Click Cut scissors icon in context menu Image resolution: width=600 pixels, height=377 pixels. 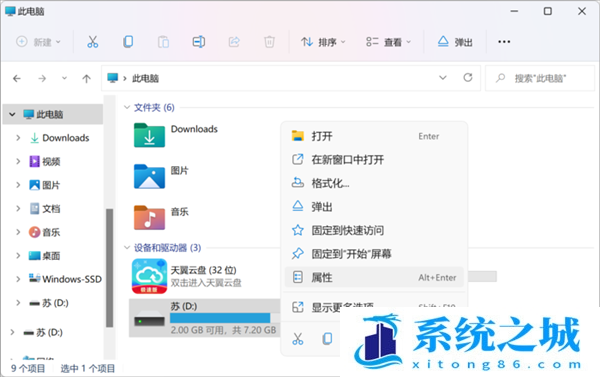[298, 339]
